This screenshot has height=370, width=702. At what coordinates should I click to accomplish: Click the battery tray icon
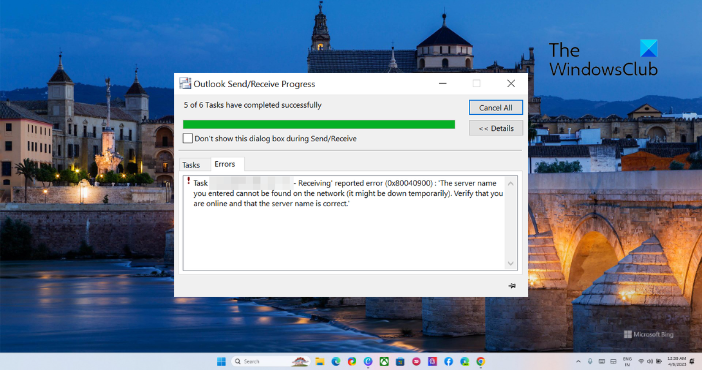point(659,361)
